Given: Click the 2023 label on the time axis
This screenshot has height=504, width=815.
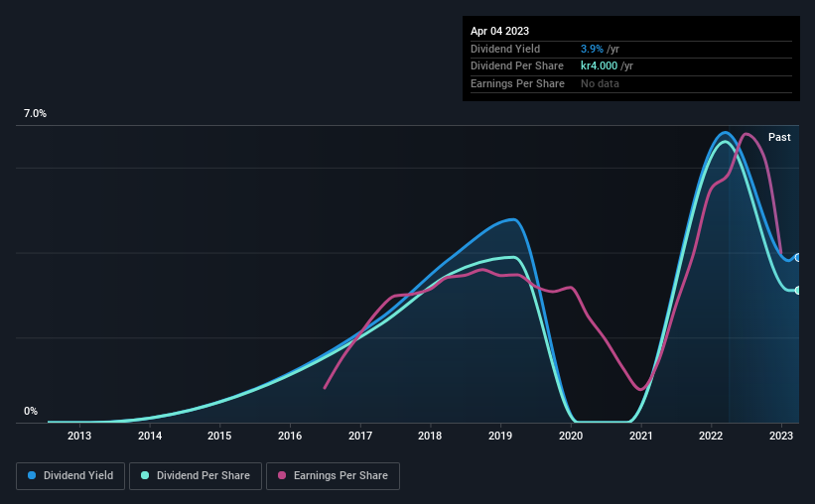Looking at the screenshot, I should click(x=780, y=436).
